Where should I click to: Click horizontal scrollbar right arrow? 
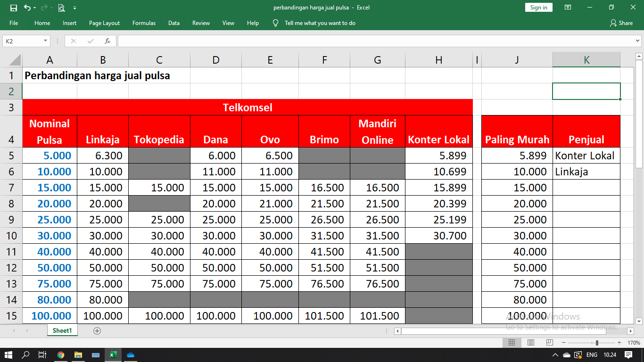coord(630,331)
